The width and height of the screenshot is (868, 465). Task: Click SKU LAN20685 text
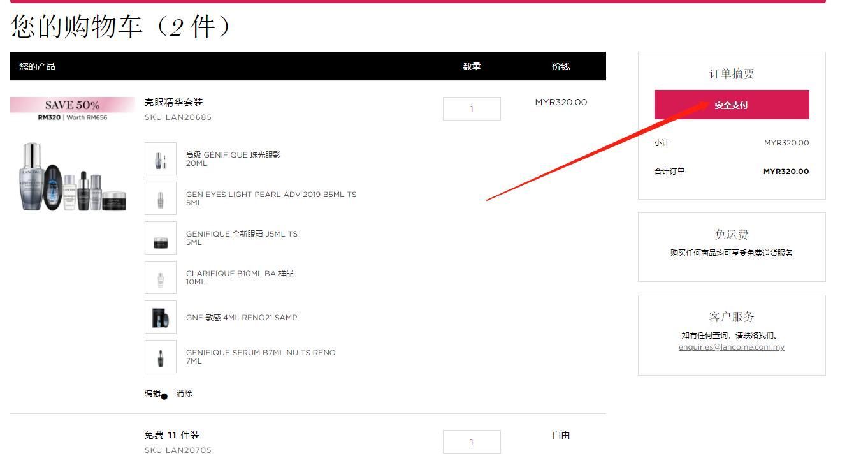click(x=178, y=117)
